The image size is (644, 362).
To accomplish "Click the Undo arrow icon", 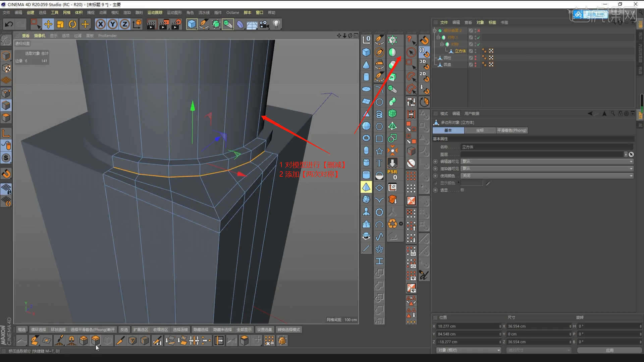I will point(9,24).
